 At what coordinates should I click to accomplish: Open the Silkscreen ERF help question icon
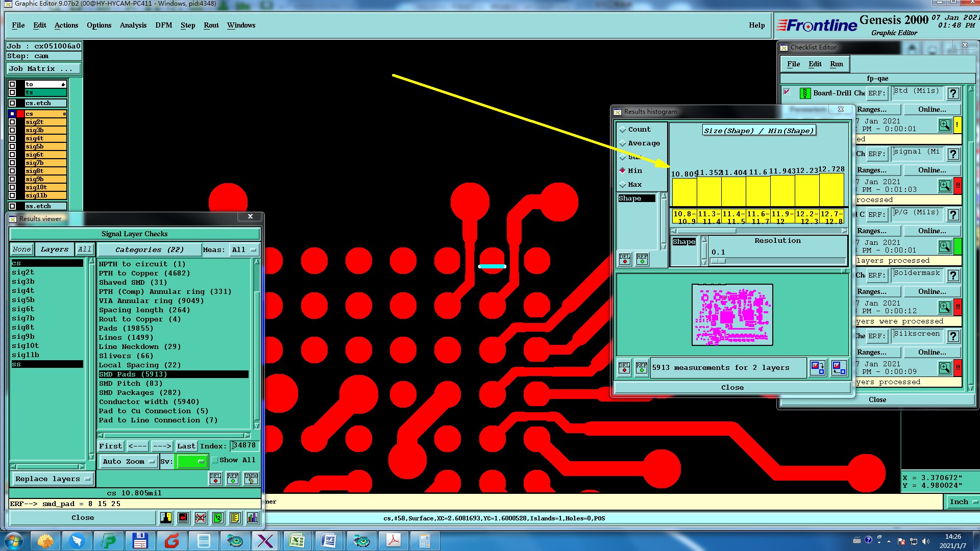[x=953, y=336]
